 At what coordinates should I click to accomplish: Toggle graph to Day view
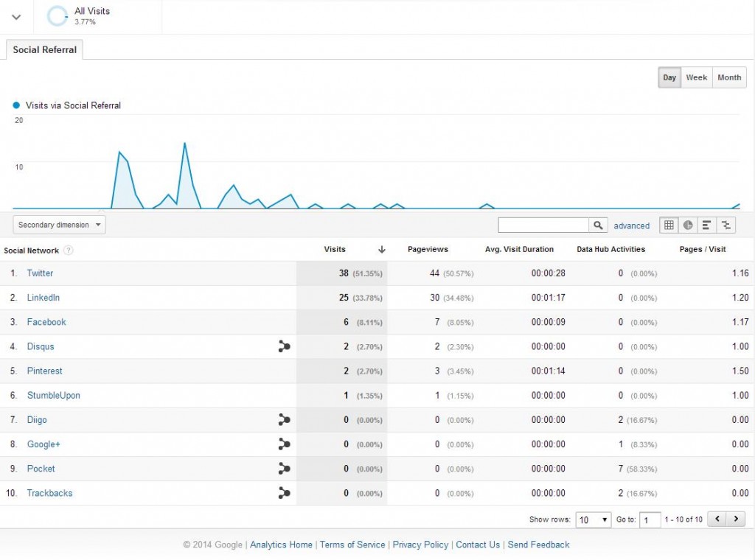669,77
